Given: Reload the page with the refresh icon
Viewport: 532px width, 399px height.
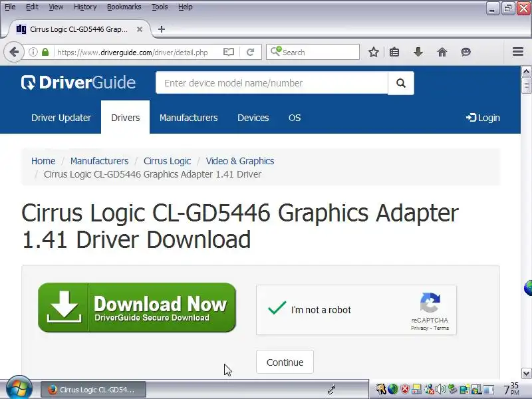Looking at the screenshot, I should pos(251,52).
